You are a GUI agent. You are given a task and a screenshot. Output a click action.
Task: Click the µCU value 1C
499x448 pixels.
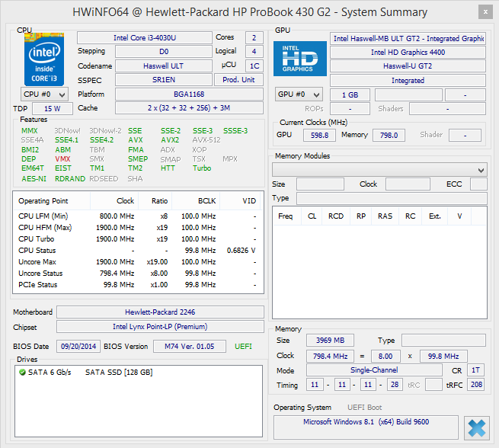254,66
